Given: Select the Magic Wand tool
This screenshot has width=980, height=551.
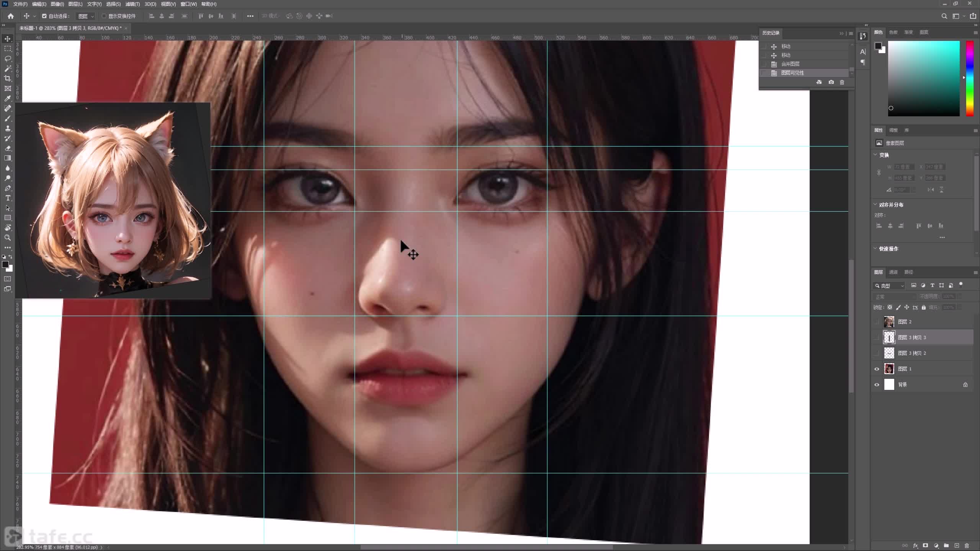Looking at the screenshot, I should tap(8, 68).
